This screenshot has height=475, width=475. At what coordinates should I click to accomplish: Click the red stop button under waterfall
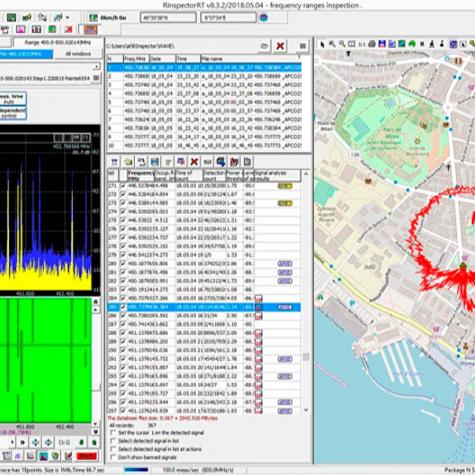[87, 456]
